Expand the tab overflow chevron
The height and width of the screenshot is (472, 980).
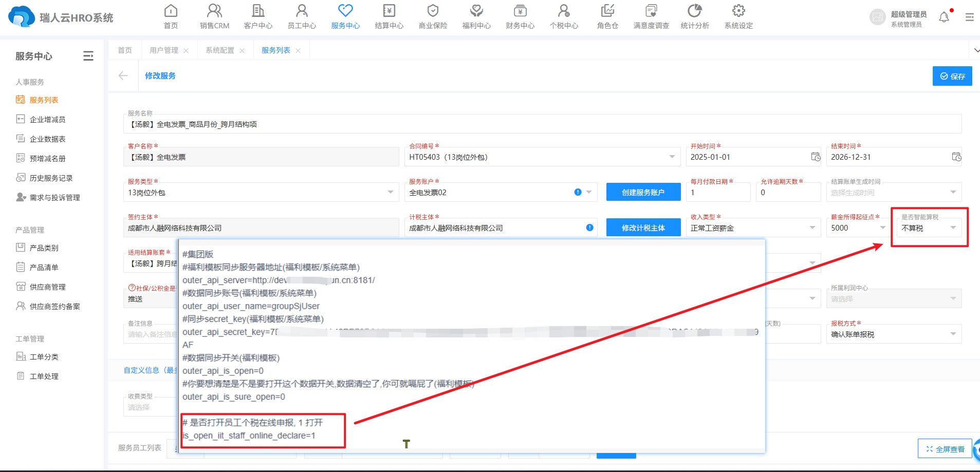(976, 50)
